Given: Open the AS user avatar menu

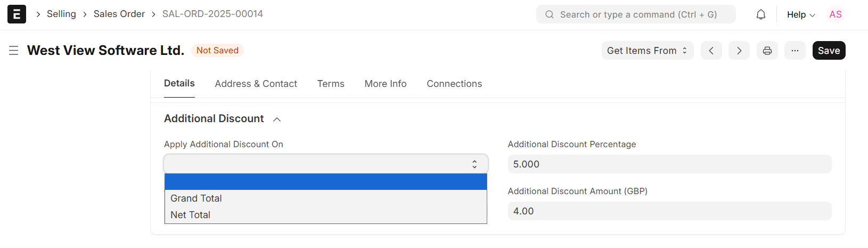Looking at the screenshot, I should (x=836, y=14).
